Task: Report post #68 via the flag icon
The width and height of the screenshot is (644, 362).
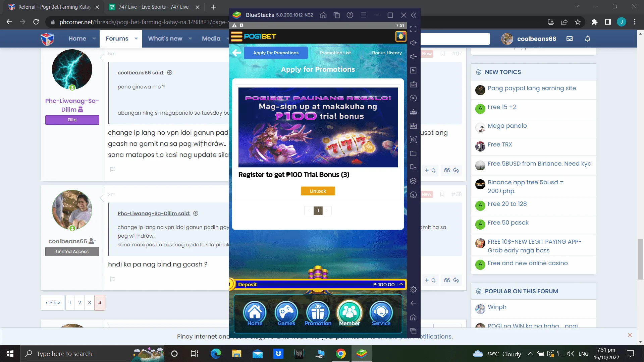Action: 113,279
